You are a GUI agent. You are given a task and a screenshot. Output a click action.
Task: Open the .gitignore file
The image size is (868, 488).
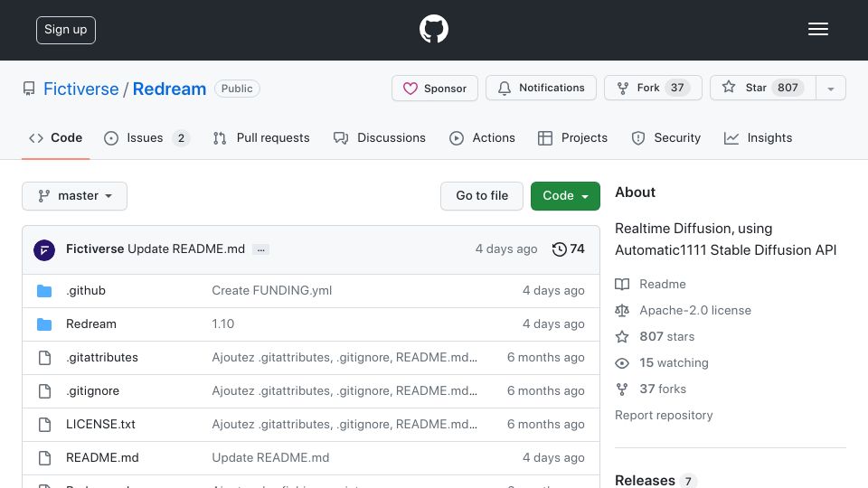tap(92, 391)
